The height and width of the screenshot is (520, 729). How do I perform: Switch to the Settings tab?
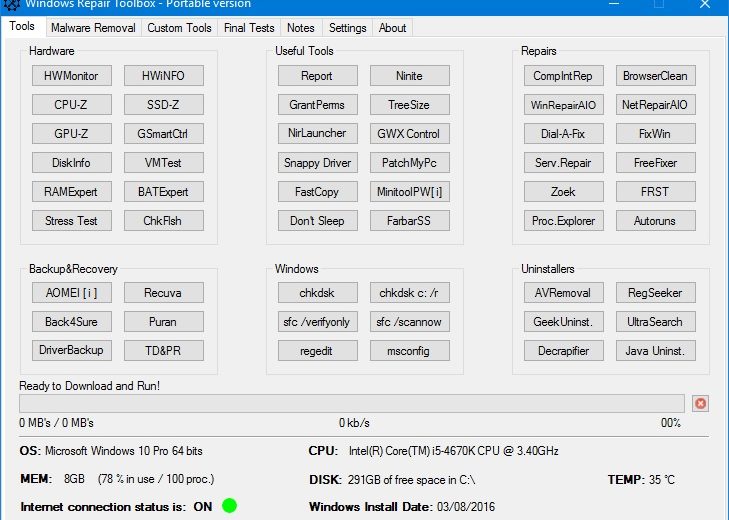click(347, 28)
